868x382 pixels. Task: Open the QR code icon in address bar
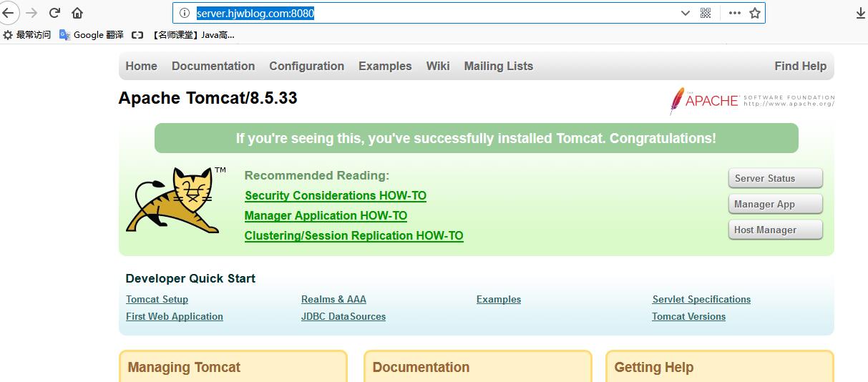tap(706, 13)
